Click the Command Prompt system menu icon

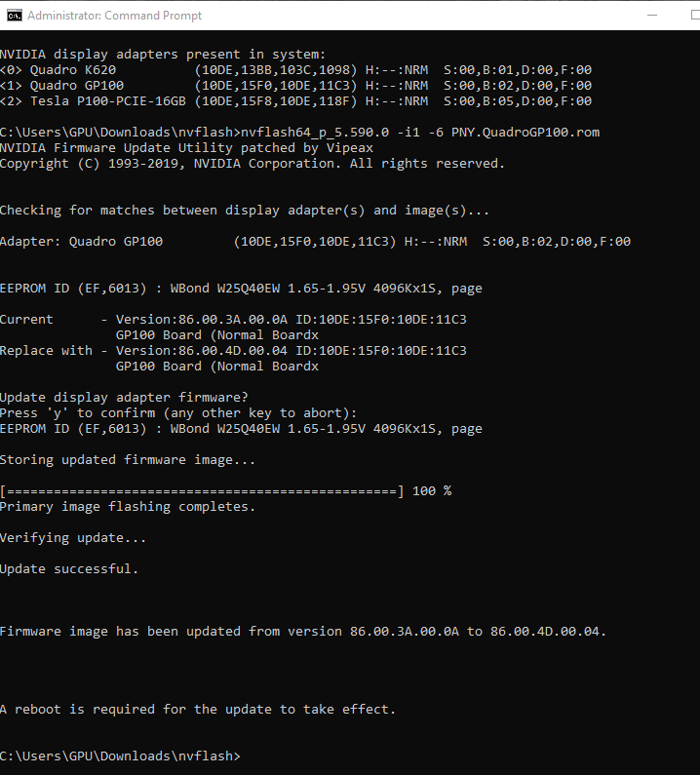click(x=12, y=15)
